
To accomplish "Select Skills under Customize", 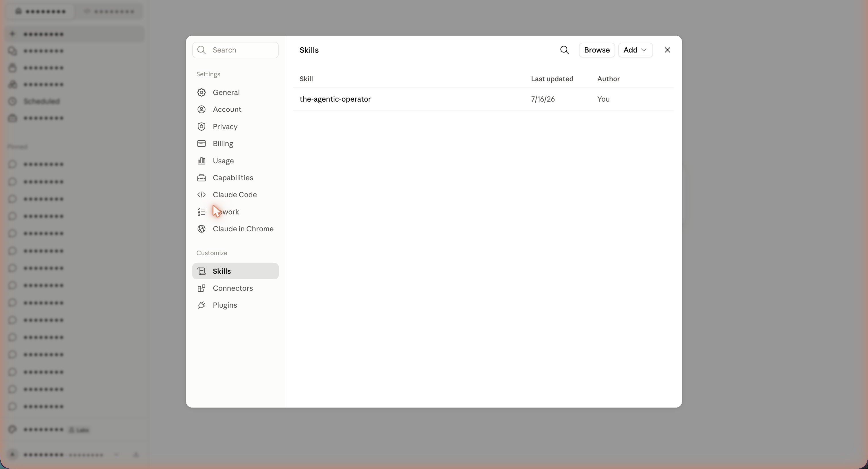I will click(235, 271).
